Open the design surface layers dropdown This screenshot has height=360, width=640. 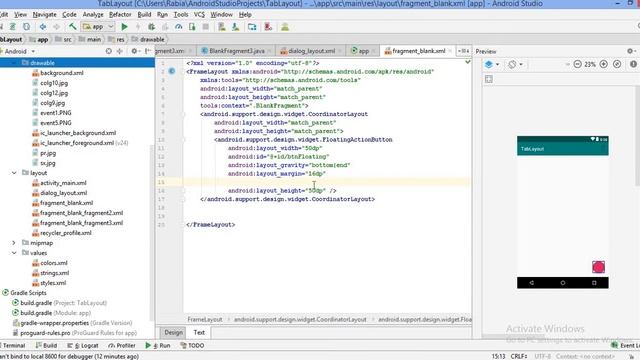[492, 64]
